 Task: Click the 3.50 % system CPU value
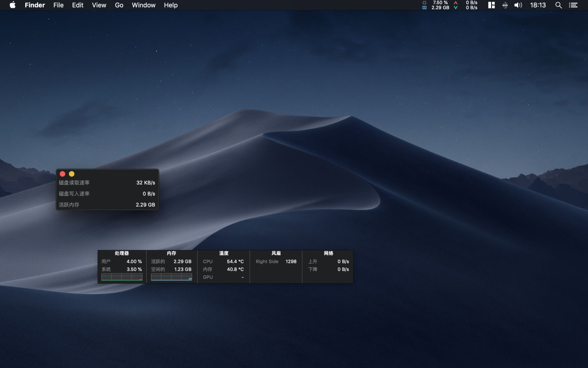pyautogui.click(x=134, y=269)
